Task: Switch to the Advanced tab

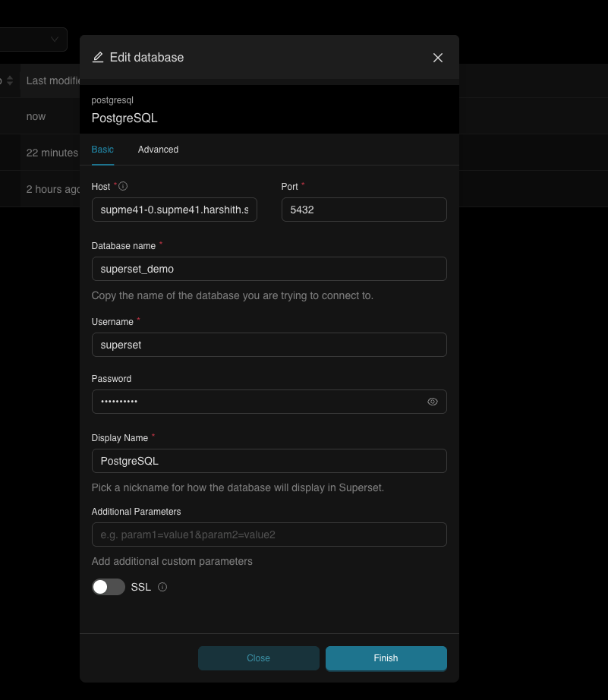Action: coord(158,150)
